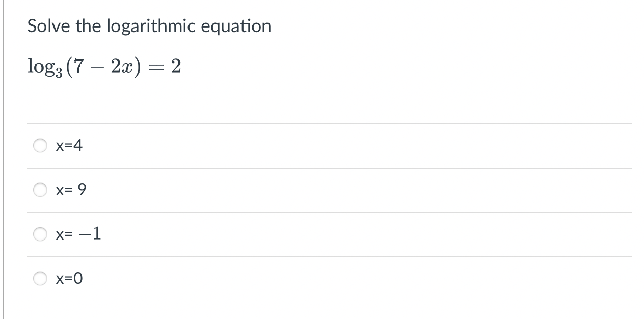Select the radio button for x=4
This screenshot has width=644, height=319.
[x=40, y=146]
